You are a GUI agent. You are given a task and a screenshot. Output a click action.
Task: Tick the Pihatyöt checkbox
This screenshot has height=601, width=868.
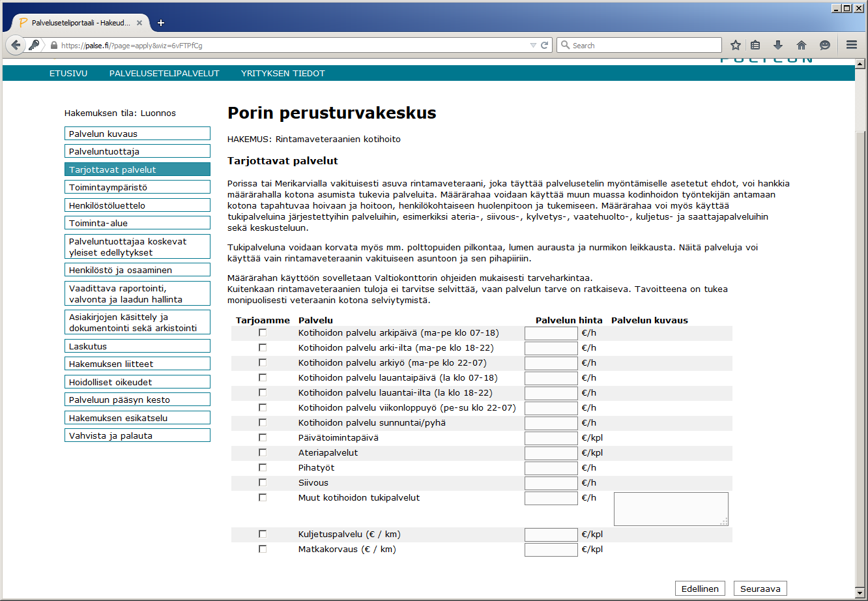tap(263, 467)
